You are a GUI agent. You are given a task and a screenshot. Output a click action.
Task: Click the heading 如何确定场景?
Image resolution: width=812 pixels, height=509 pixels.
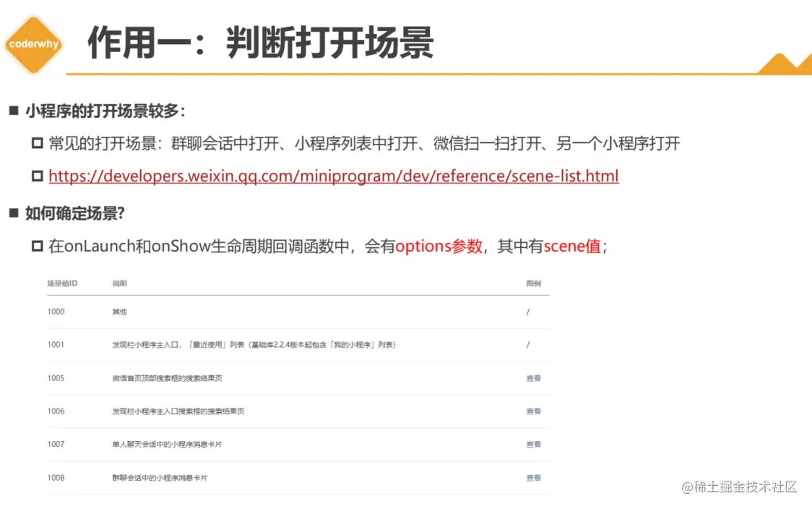[x=75, y=213]
